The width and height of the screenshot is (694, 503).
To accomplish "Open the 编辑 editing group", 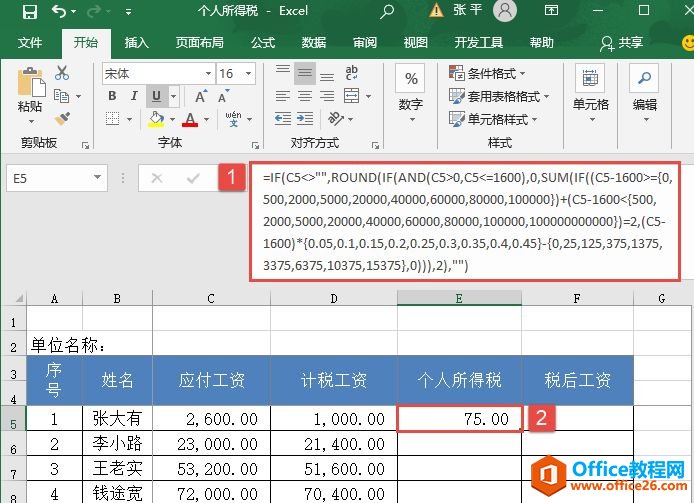I will click(x=645, y=94).
